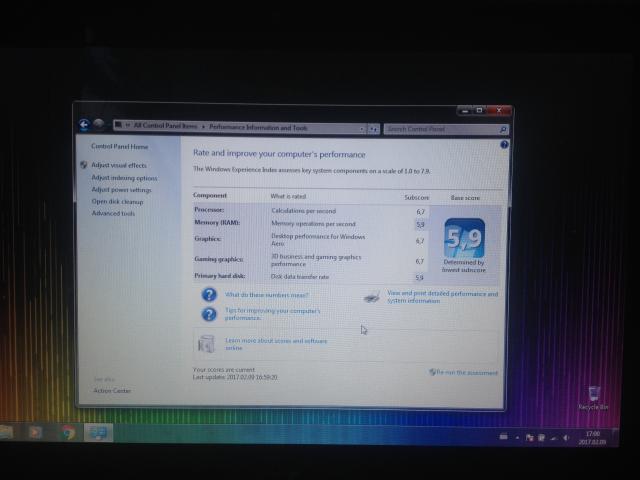Click the Search Control Panel input box
This screenshot has width=640, height=480.
(444, 129)
